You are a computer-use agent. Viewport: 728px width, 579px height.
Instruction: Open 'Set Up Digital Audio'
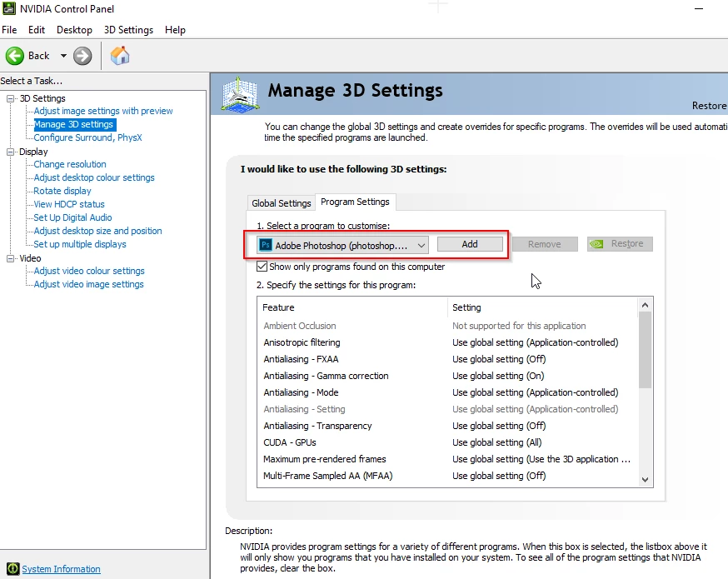tap(72, 217)
